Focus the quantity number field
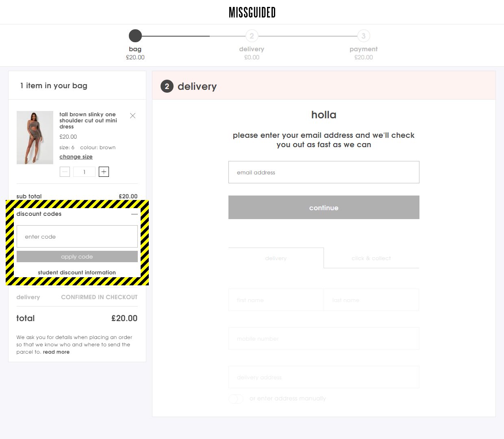 84,172
